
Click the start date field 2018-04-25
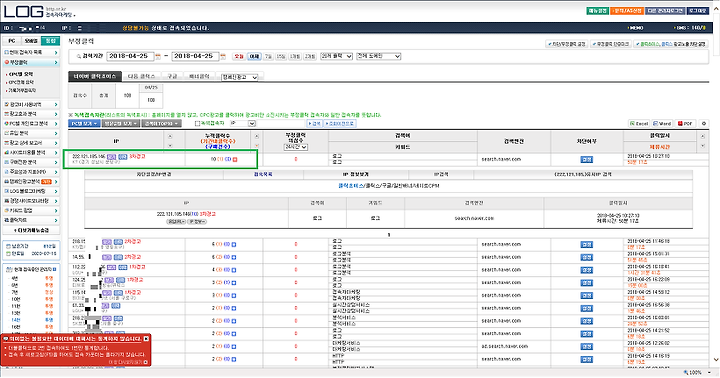coord(130,56)
